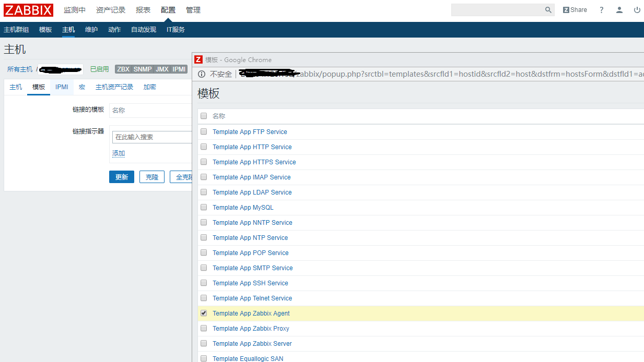Check Template App IMAP Service checkbox

pyautogui.click(x=204, y=177)
